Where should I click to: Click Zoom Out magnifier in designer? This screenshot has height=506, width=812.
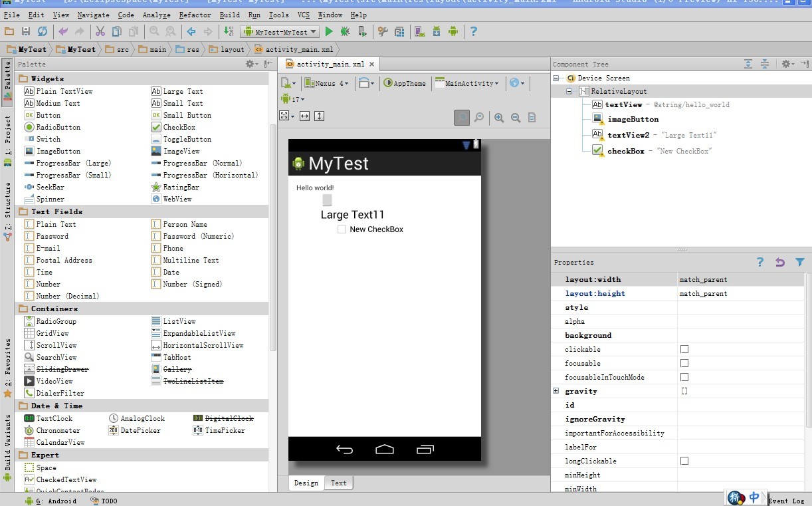point(516,118)
